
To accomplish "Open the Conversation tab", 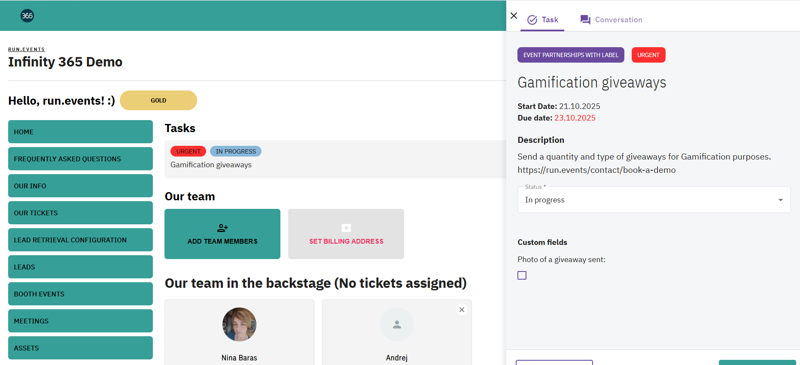I will pyautogui.click(x=611, y=20).
